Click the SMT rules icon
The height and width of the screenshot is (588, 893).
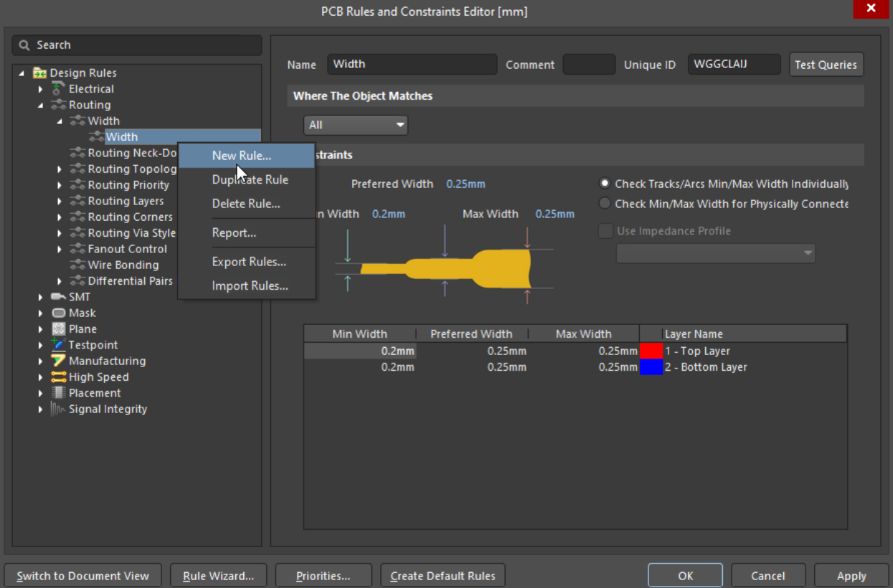tap(58, 297)
